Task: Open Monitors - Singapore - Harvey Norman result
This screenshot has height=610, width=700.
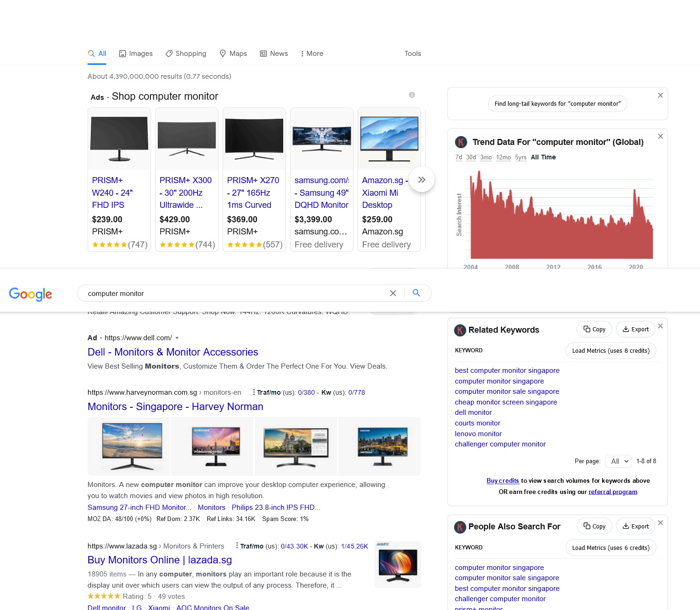Action: coord(176,407)
